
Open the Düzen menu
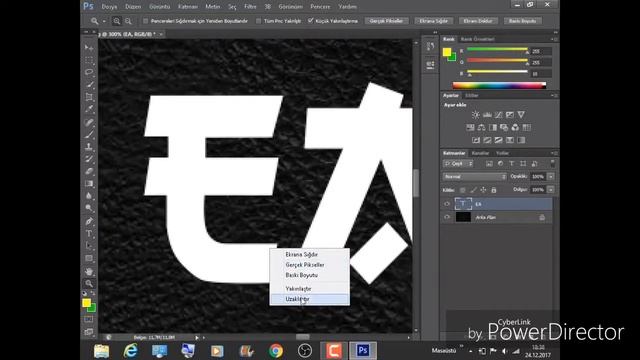point(133,7)
